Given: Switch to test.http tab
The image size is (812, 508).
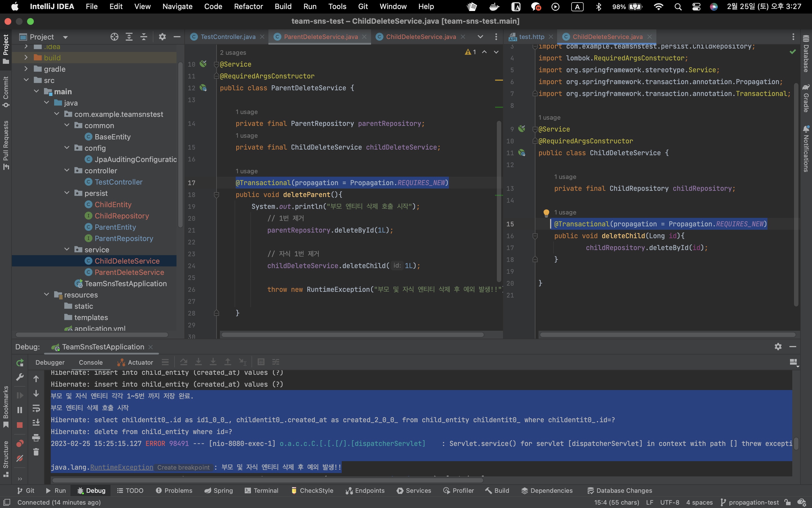Looking at the screenshot, I should (x=531, y=37).
